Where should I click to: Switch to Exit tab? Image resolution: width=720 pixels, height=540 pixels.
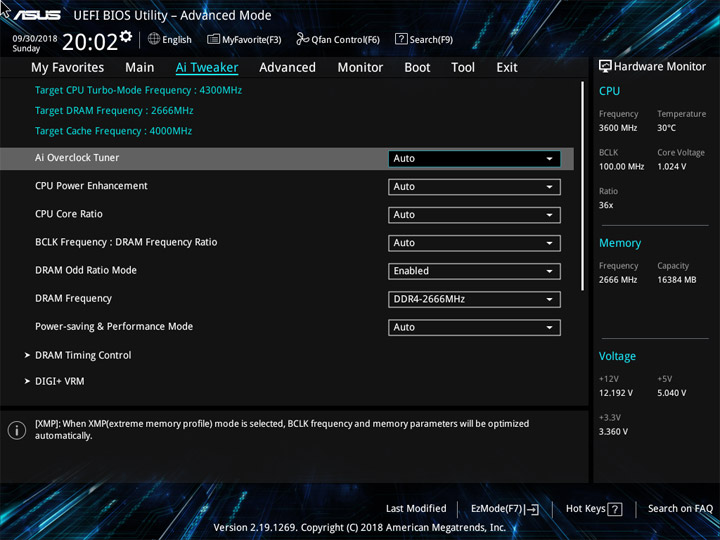coord(507,68)
